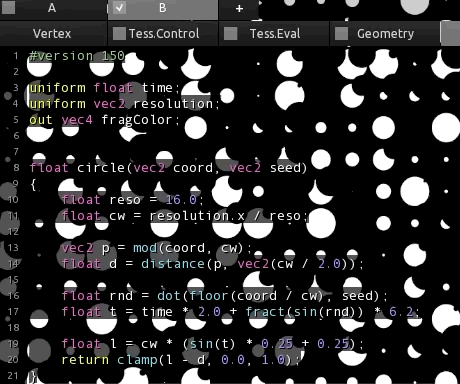This screenshot has width=460, height=384.
Task: Open the Tess.Control shader tab
Action: (x=163, y=34)
